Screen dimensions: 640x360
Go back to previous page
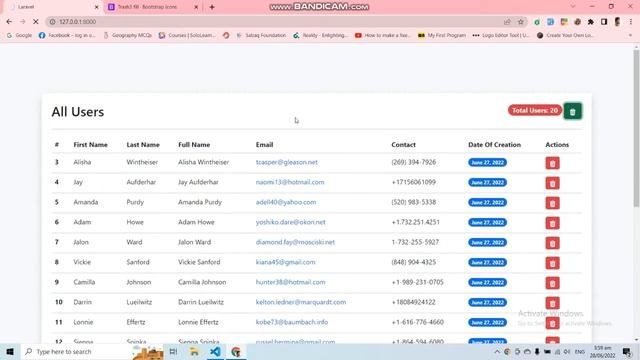pyautogui.click(x=9, y=22)
